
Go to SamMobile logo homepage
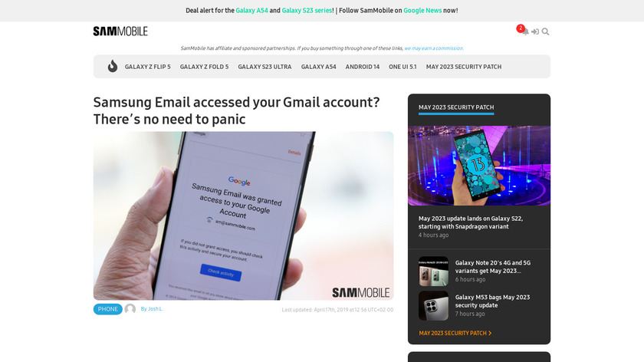click(x=120, y=31)
